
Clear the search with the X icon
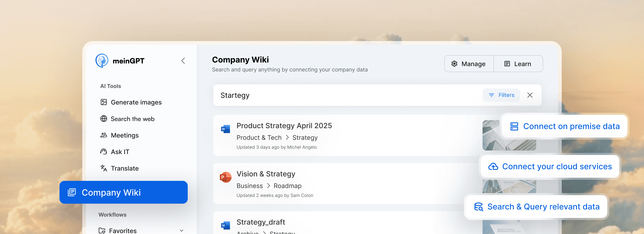click(x=530, y=95)
